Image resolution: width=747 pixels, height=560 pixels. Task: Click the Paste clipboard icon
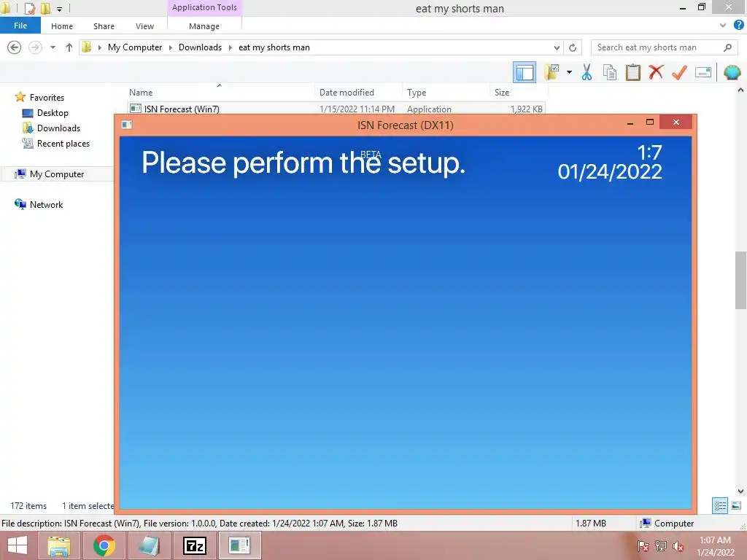pyautogui.click(x=632, y=72)
